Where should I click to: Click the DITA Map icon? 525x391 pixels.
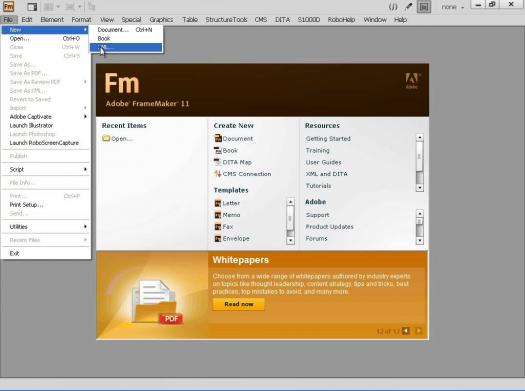point(218,162)
